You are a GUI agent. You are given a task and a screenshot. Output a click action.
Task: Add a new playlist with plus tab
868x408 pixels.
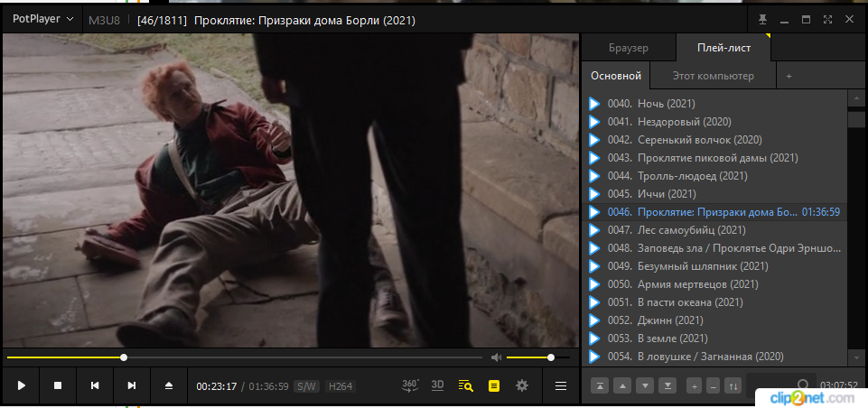[789, 76]
